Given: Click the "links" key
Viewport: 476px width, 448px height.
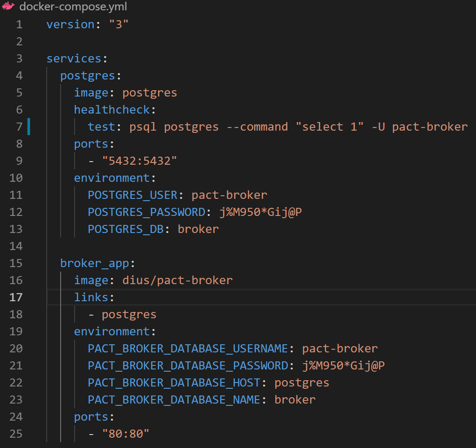Looking at the screenshot, I should pos(91,297).
